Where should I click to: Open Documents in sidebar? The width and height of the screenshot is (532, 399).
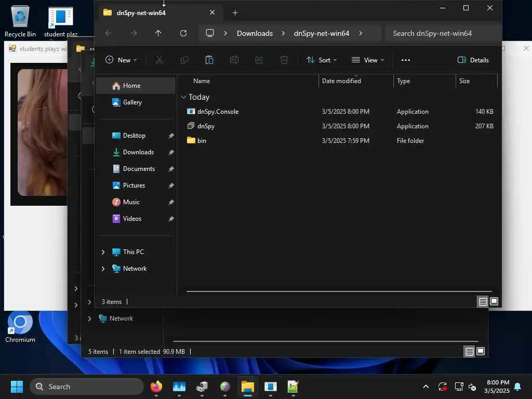(x=136, y=169)
